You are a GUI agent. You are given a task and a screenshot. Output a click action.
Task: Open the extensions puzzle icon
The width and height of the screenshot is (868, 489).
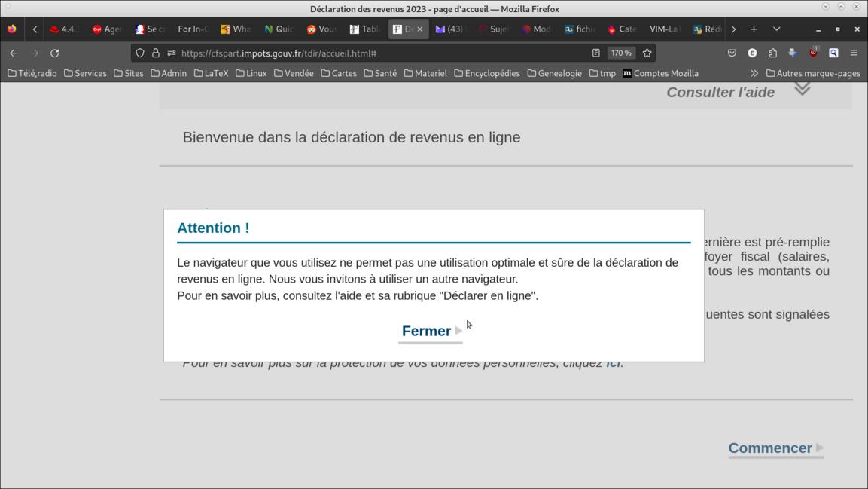tap(772, 53)
